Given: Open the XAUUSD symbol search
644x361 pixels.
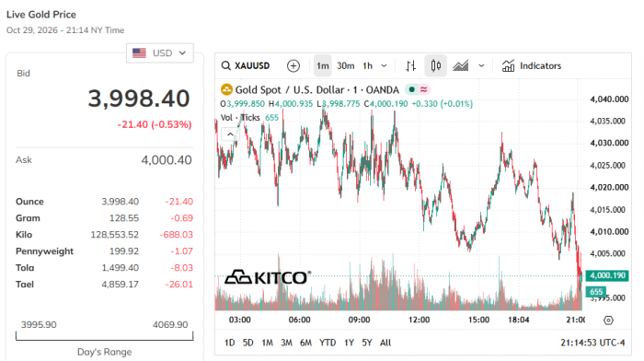Looking at the screenshot, I should (x=246, y=65).
